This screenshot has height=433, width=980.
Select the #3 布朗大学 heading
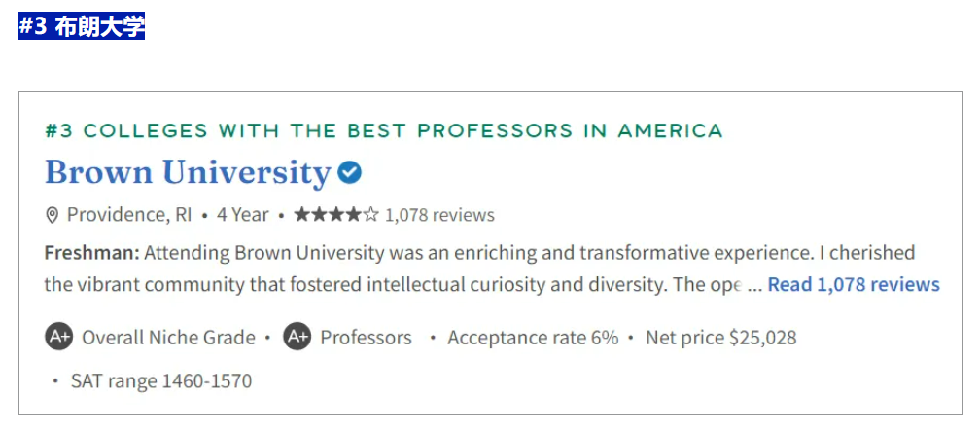coord(82,27)
